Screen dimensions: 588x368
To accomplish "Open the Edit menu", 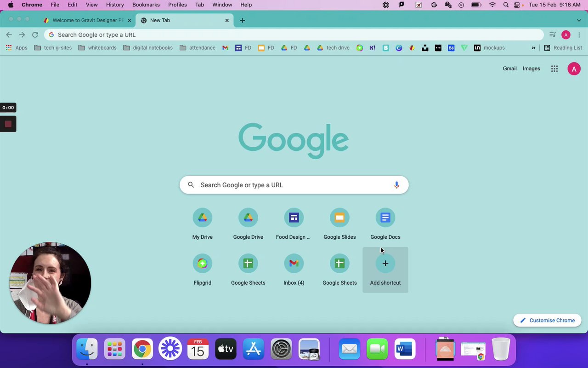I will [x=73, y=5].
